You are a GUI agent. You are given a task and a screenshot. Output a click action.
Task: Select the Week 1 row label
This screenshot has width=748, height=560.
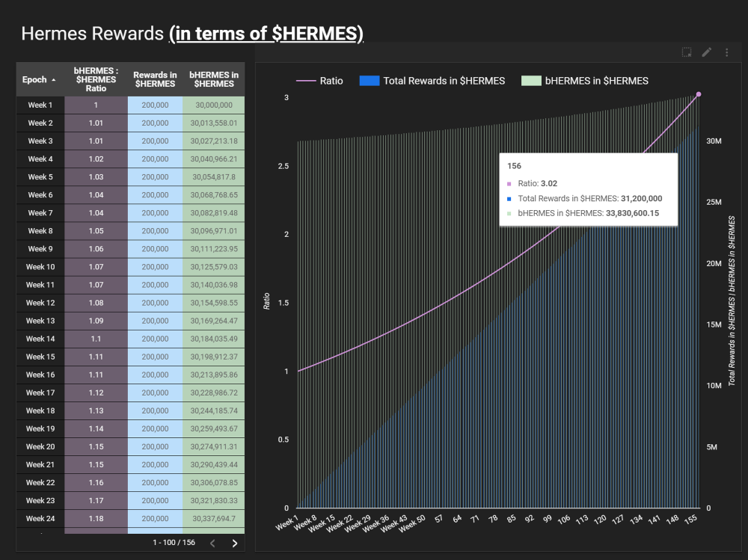(40, 105)
